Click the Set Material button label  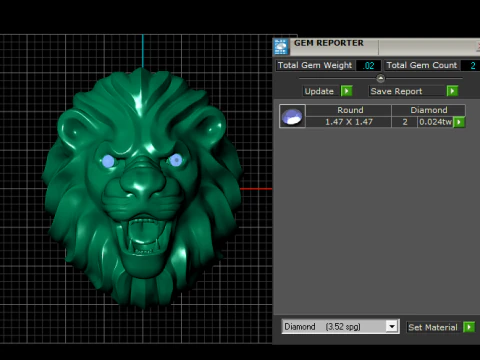(x=433, y=327)
